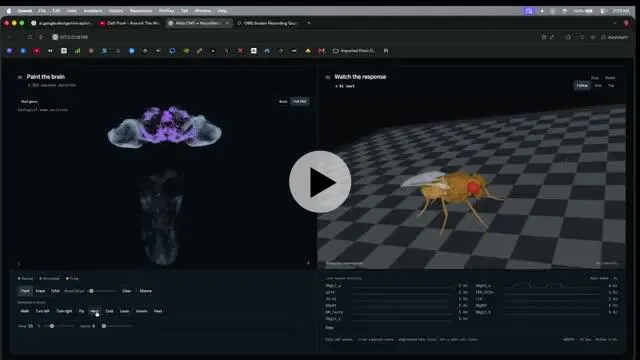Switch to the OBS Screen Recording tab
This screenshot has height=360, width=640.
click(267, 23)
